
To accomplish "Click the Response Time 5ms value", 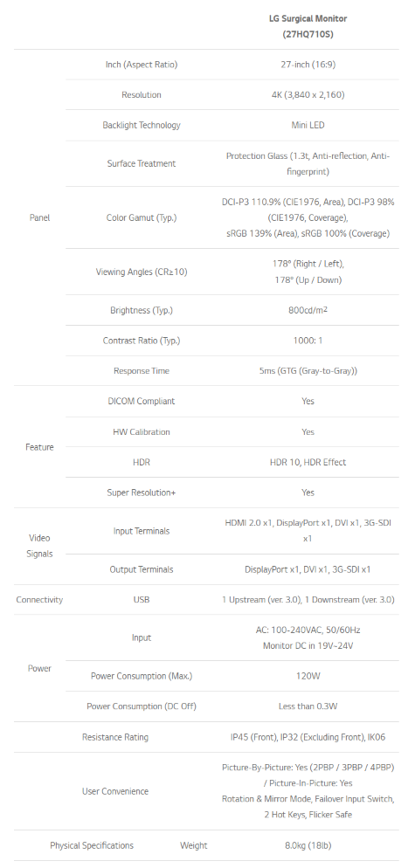I will pyautogui.click(x=308, y=371).
